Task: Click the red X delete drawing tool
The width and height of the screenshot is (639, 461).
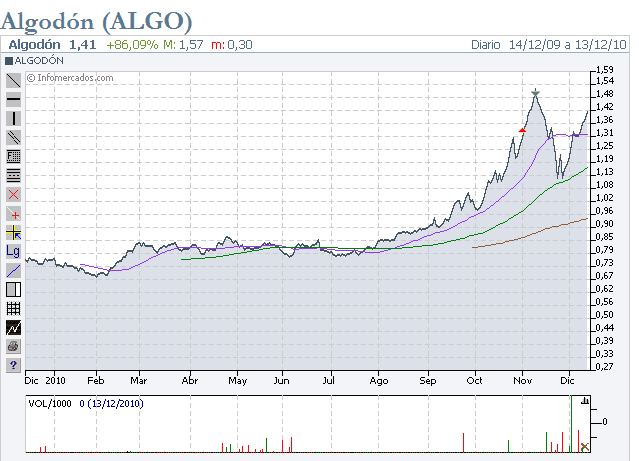Action: click(x=14, y=194)
